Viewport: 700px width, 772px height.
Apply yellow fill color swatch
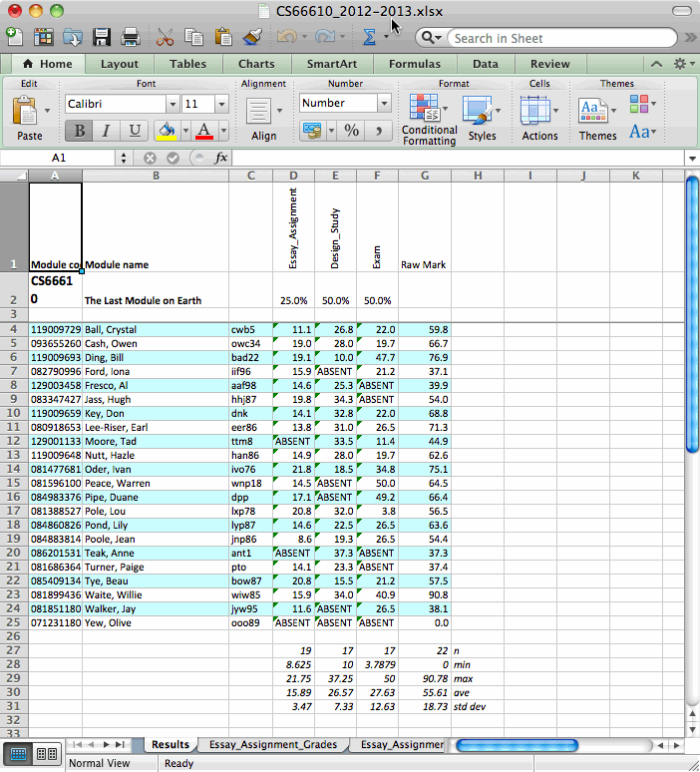[167, 131]
